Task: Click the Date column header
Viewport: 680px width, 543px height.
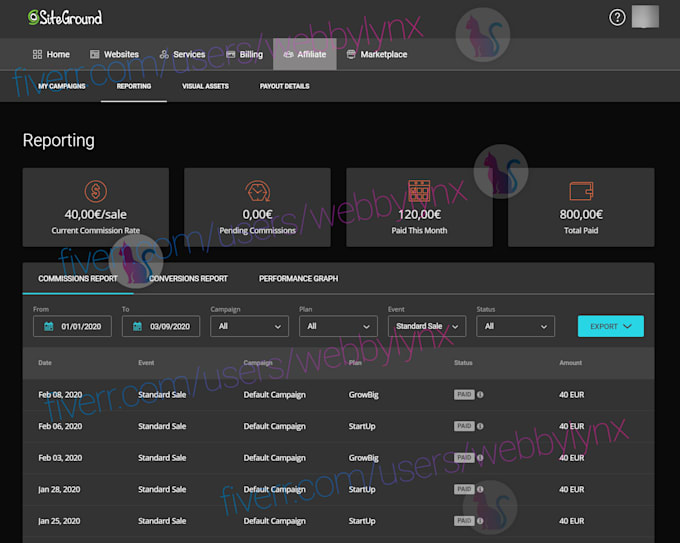Action: [x=45, y=363]
